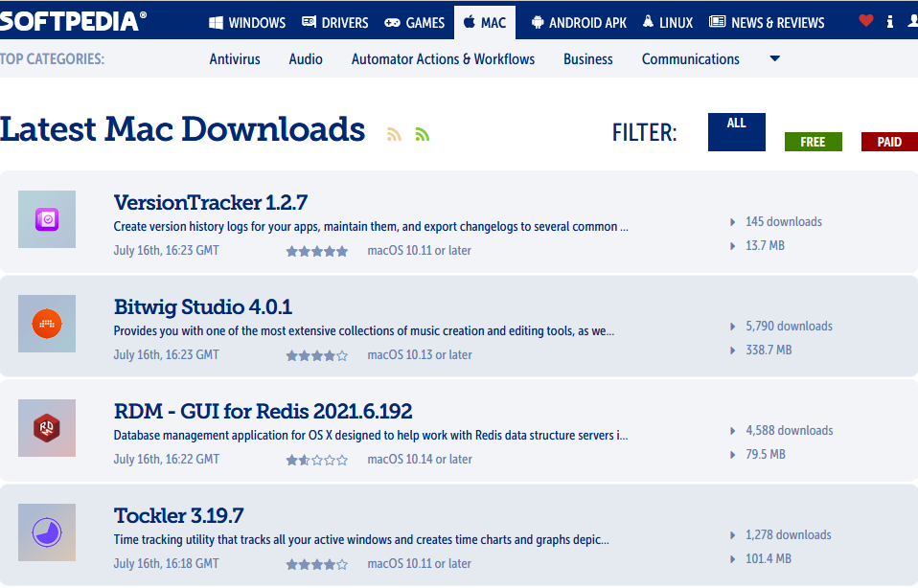Click the '145 downloads' text

pos(784,222)
